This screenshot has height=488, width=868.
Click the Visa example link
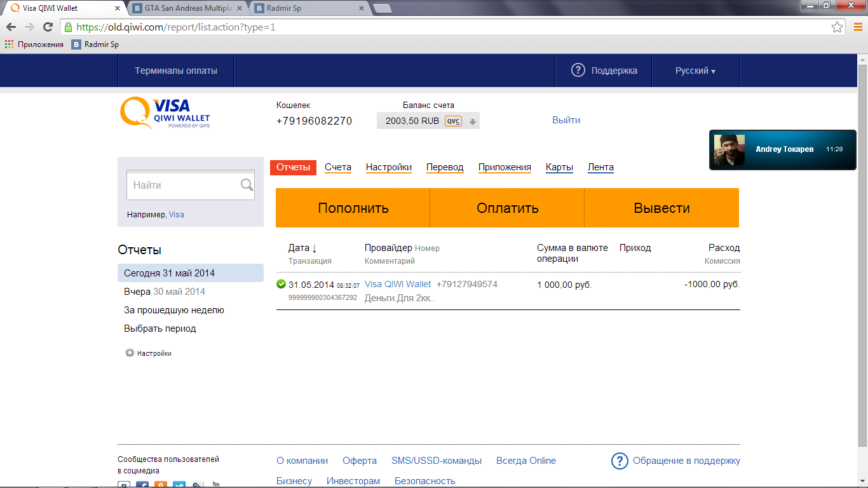[x=177, y=215]
